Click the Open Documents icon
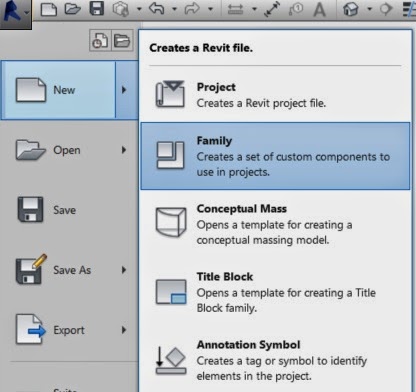 tap(122, 41)
